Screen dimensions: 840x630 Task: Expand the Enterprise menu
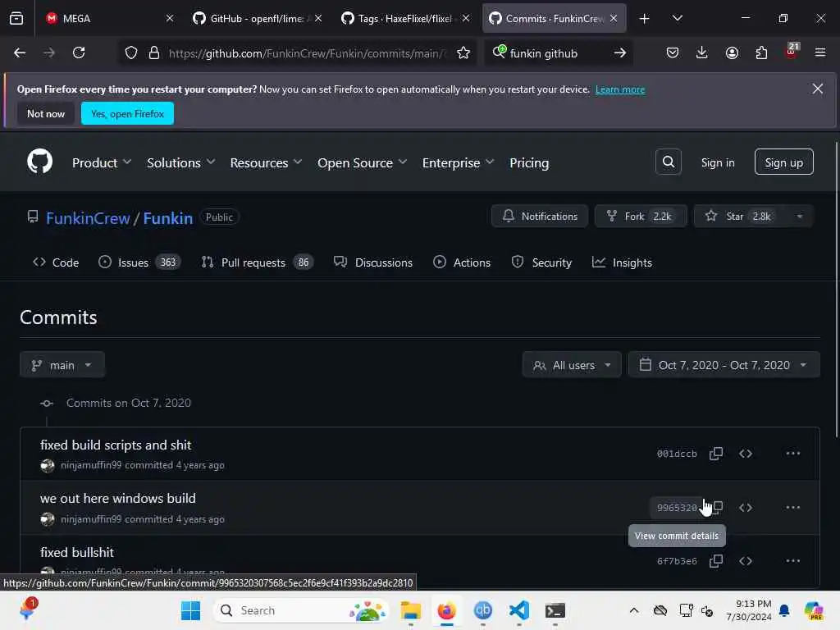click(458, 162)
